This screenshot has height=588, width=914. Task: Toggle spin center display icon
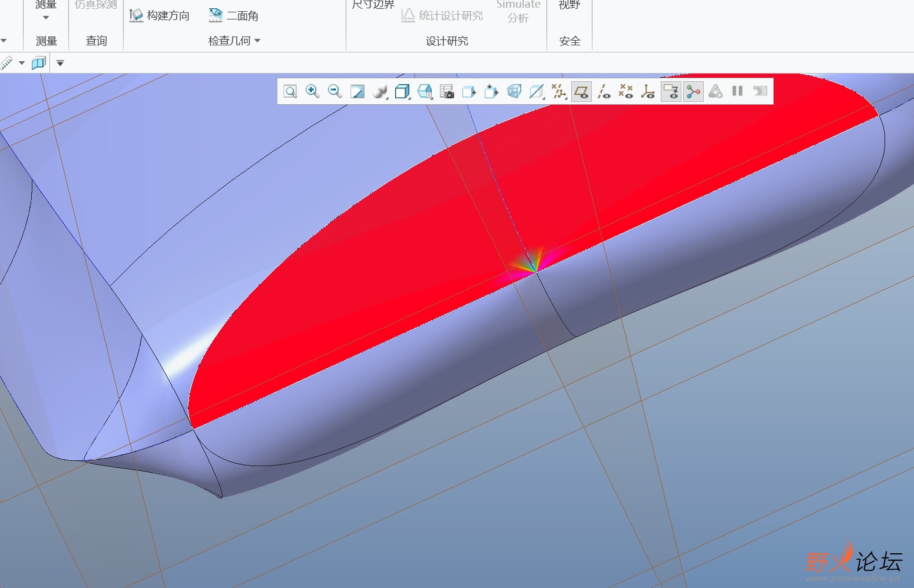(x=693, y=91)
